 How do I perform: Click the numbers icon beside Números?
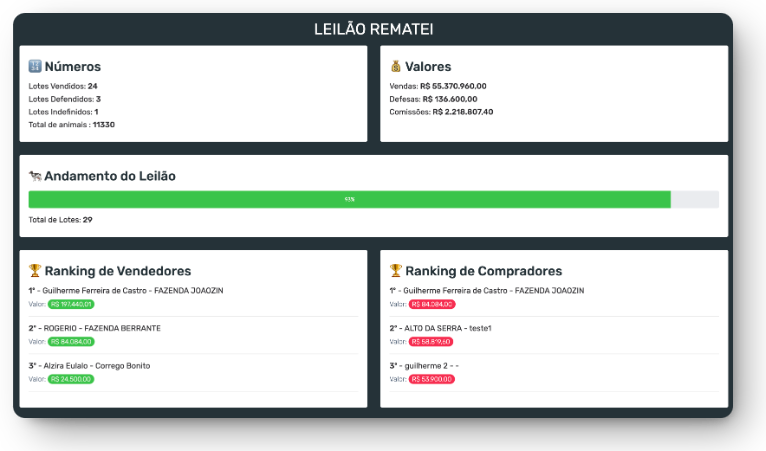35,67
